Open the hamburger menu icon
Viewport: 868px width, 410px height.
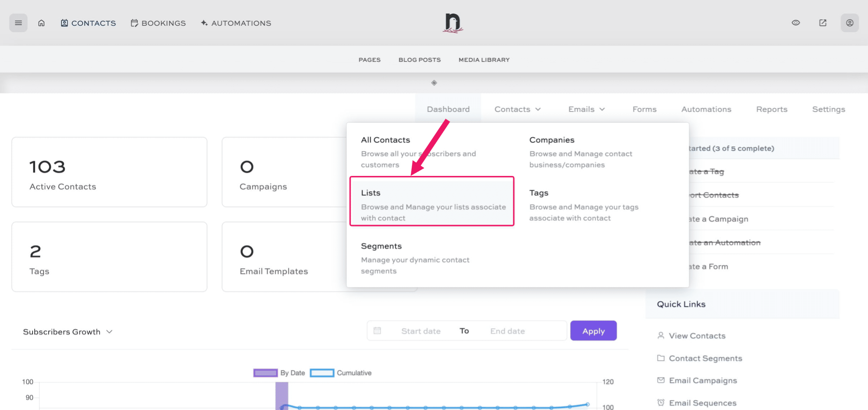pos(18,23)
